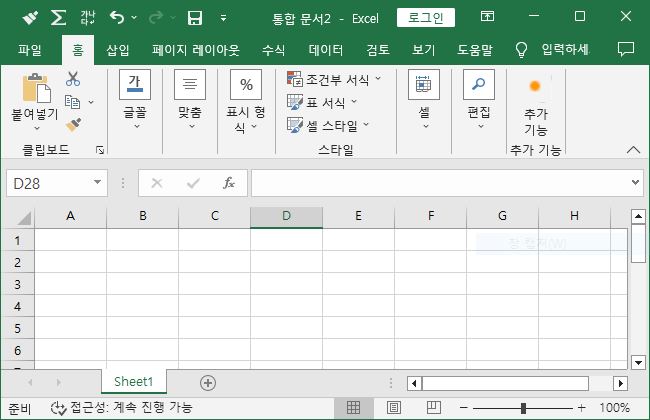Viewport: 650px width, 420px height.
Task: Click the Korean sort icon in quick access toolbar
Action: click(x=87, y=17)
